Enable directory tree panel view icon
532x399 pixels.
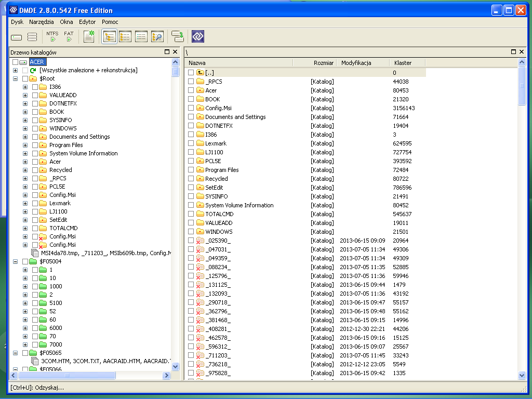tap(109, 36)
